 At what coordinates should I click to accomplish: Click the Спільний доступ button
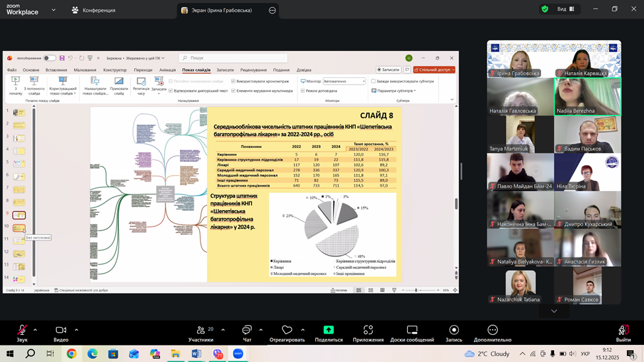(x=434, y=69)
